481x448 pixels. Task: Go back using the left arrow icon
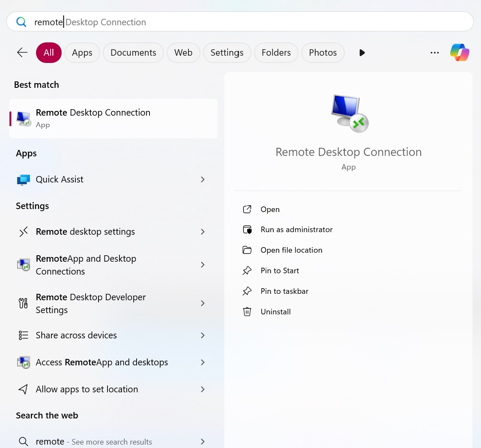(22, 53)
